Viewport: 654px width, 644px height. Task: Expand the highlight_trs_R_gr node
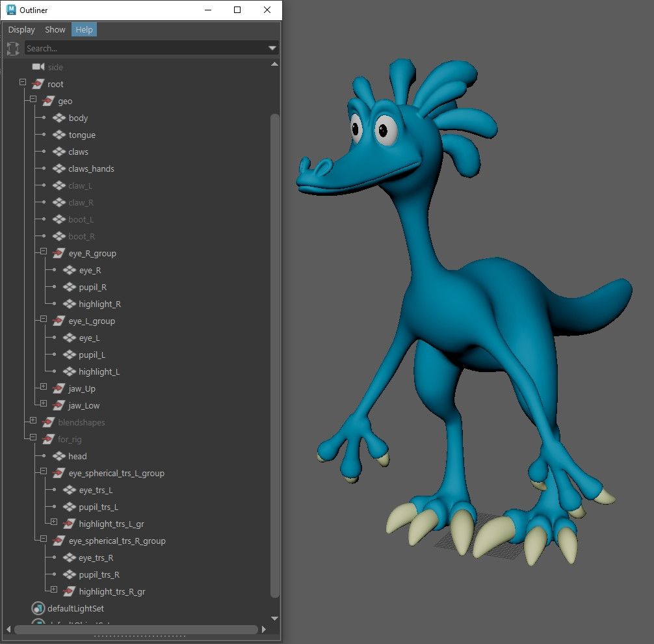[53, 589]
